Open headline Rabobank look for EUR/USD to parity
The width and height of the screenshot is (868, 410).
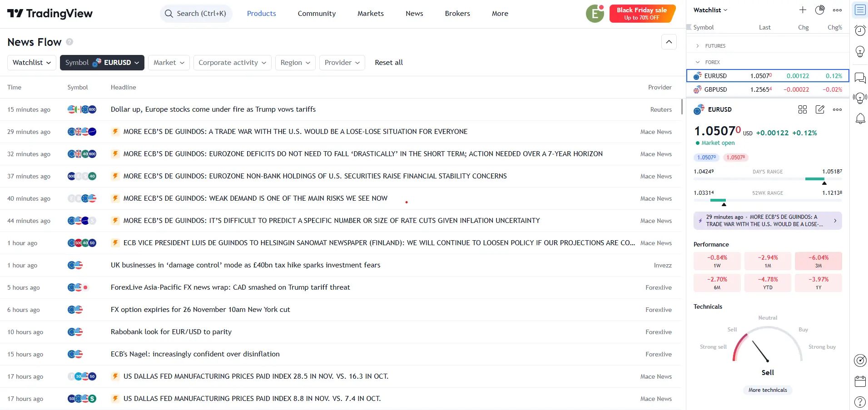coord(171,332)
